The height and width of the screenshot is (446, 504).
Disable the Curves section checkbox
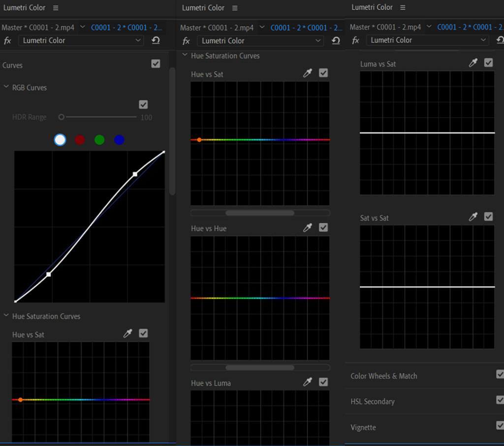(156, 64)
